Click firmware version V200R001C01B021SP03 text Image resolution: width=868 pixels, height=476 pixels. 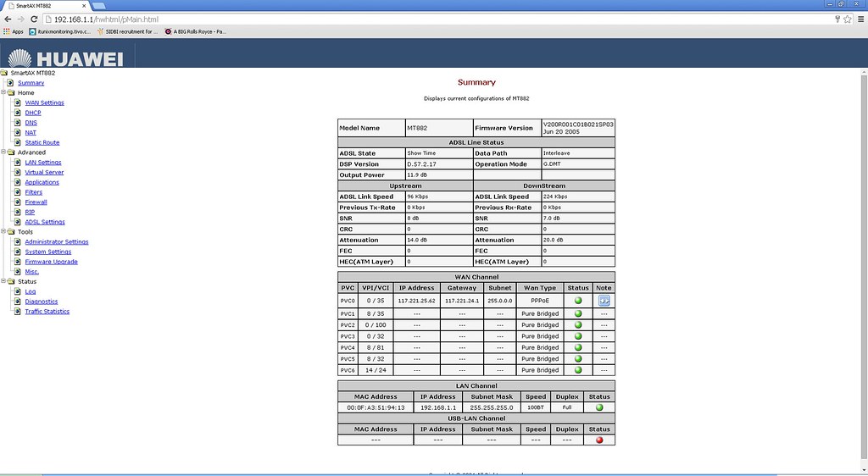pyautogui.click(x=578, y=125)
